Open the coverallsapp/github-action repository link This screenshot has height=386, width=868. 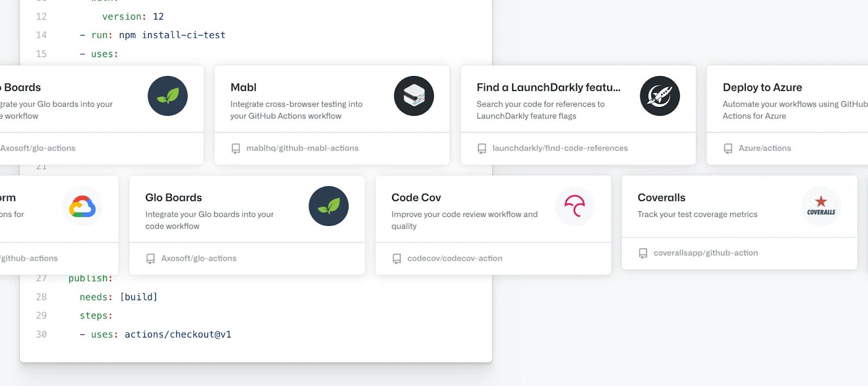point(705,253)
